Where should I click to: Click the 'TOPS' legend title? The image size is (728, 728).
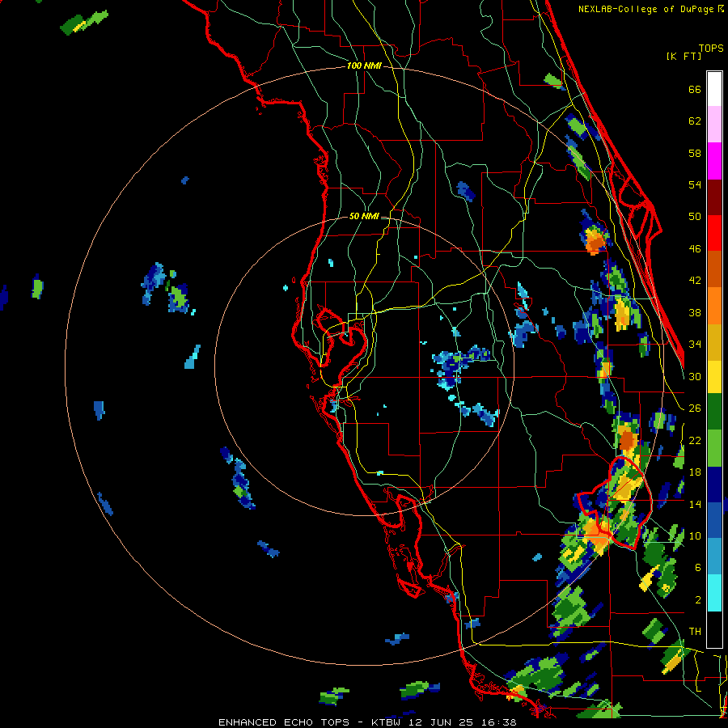[711, 49]
